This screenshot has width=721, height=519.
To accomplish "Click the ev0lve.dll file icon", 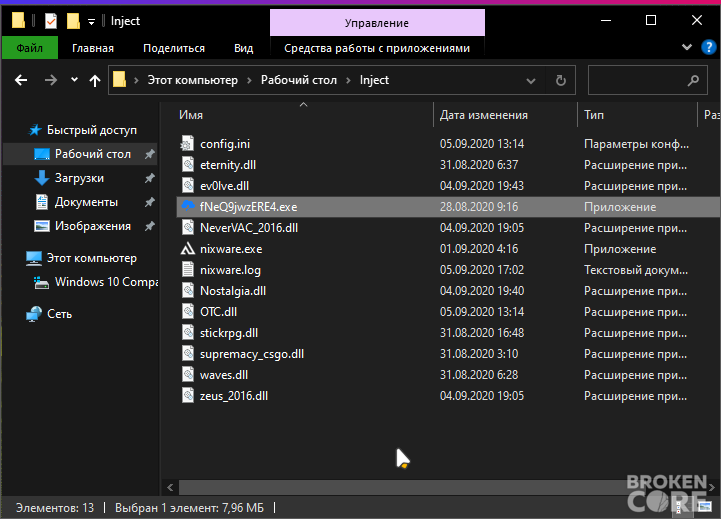I will (x=188, y=186).
